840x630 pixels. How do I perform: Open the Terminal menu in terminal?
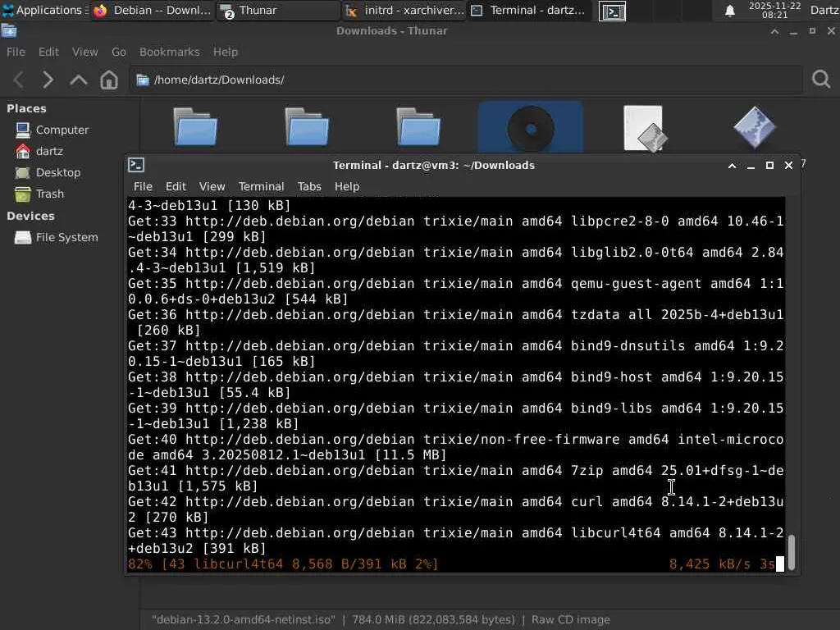[x=261, y=186]
